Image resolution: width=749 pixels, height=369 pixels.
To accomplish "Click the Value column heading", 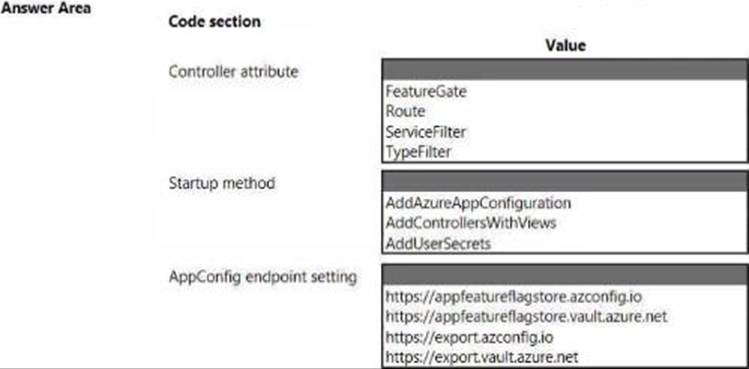I will pos(566,45).
